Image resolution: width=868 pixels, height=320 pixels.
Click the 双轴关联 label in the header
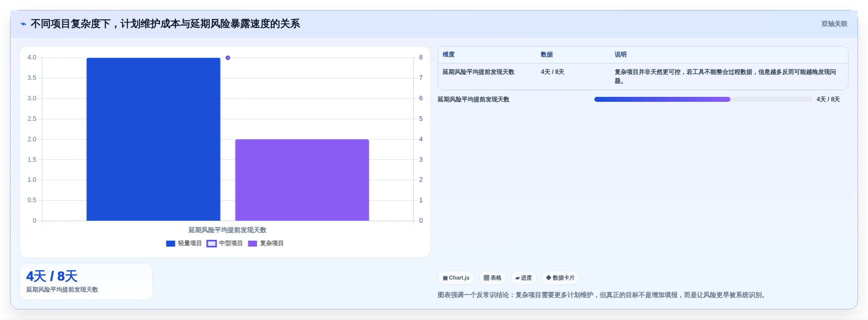click(x=834, y=24)
